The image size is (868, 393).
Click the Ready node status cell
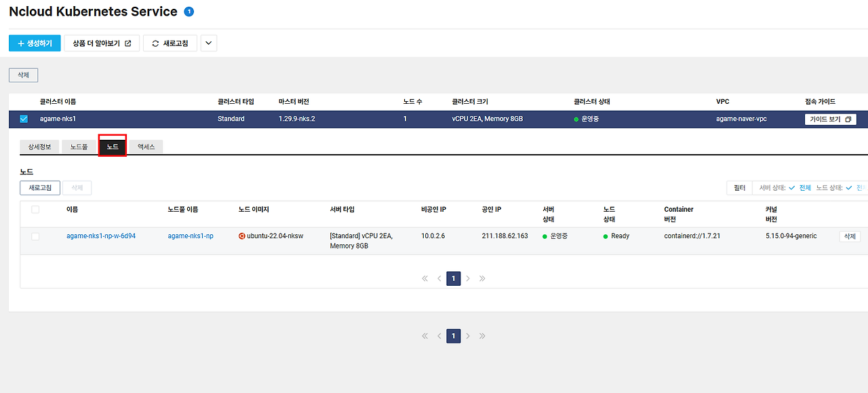[616, 236]
